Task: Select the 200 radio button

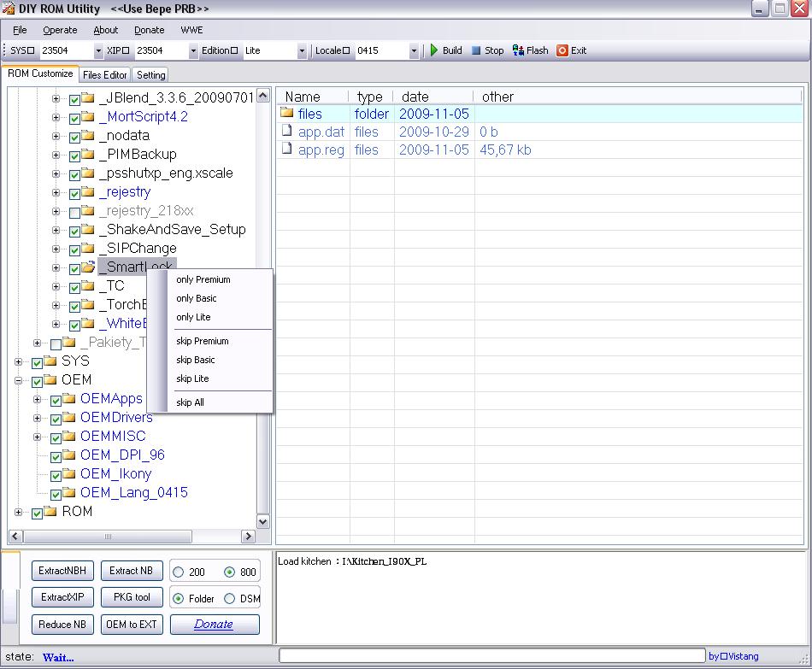Action: 178,572
